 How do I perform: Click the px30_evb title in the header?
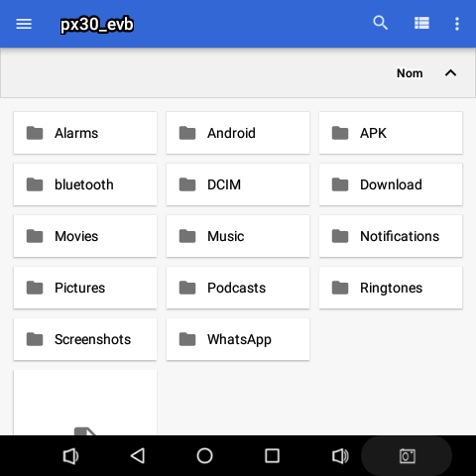pos(97,25)
